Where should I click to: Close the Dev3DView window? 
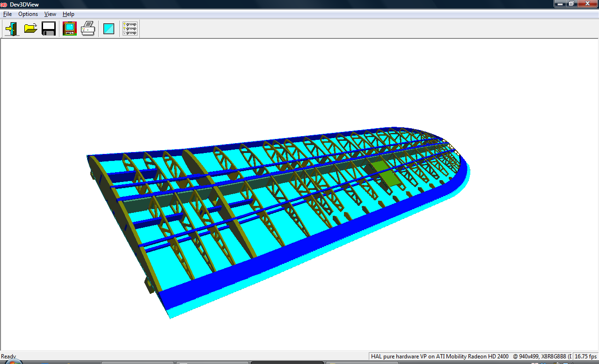(x=587, y=4)
